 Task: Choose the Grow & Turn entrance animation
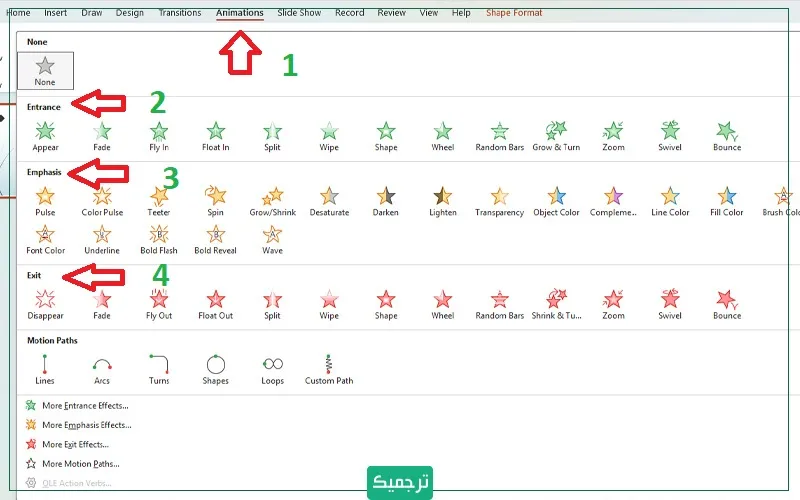[556, 135]
